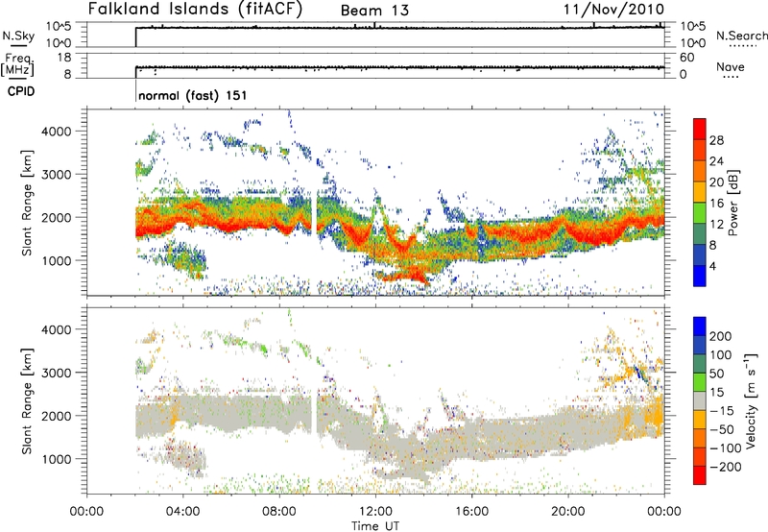Screen dimensions: 768x532
Task: Click the power scale value '4'
Action: coord(712,266)
